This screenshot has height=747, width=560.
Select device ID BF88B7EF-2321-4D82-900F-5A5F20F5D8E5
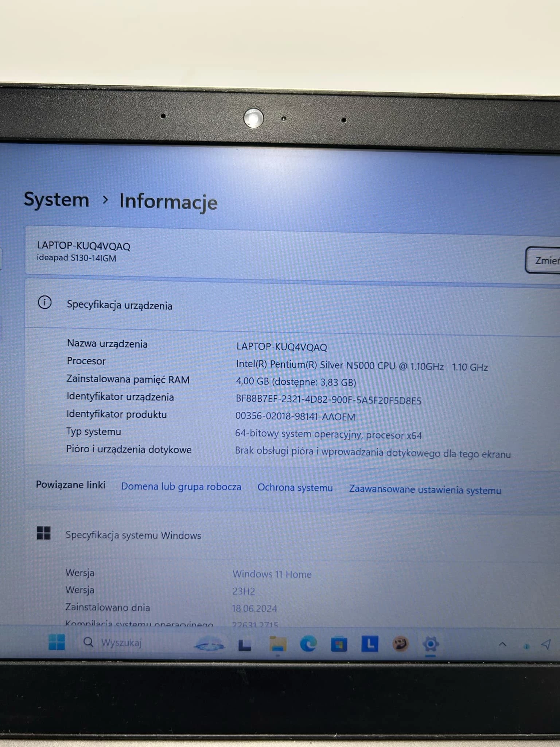(x=328, y=400)
